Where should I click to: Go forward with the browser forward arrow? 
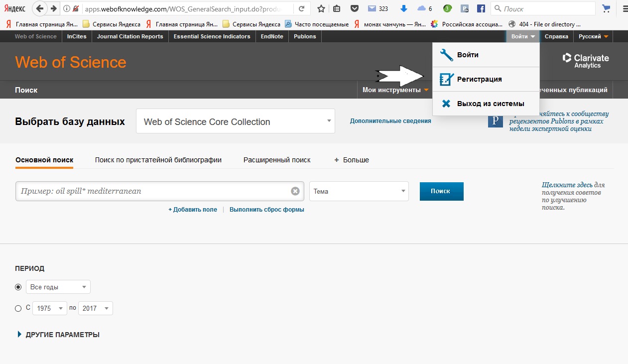click(53, 8)
